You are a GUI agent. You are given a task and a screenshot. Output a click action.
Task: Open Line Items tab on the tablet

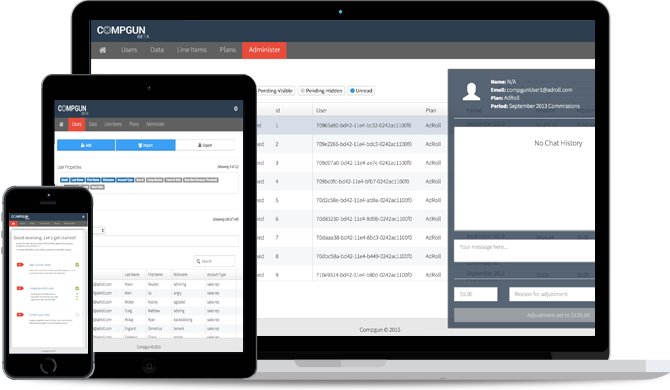coord(113,124)
